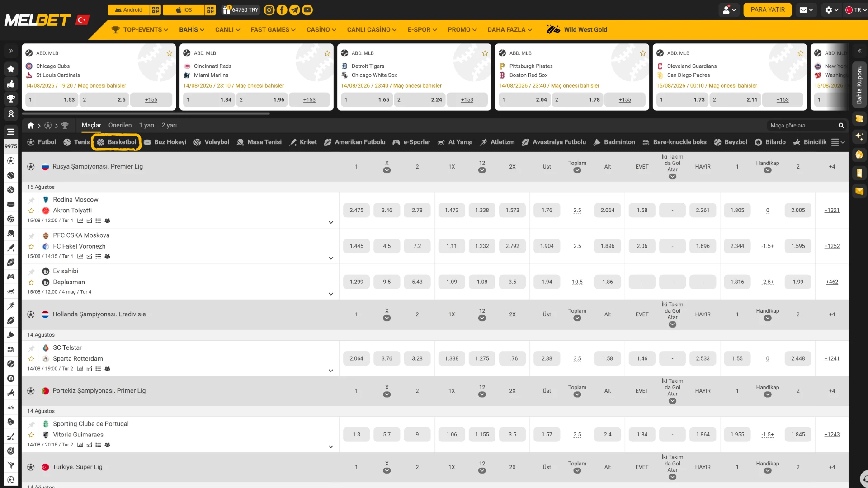The image size is (868, 488).
Task: Collapse the right bet slip panel arrow
Action: pyautogui.click(x=859, y=51)
